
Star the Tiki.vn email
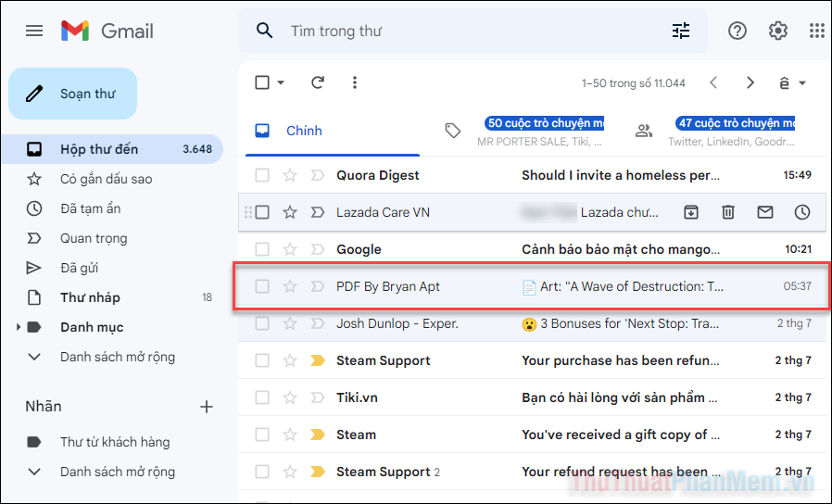tap(290, 397)
